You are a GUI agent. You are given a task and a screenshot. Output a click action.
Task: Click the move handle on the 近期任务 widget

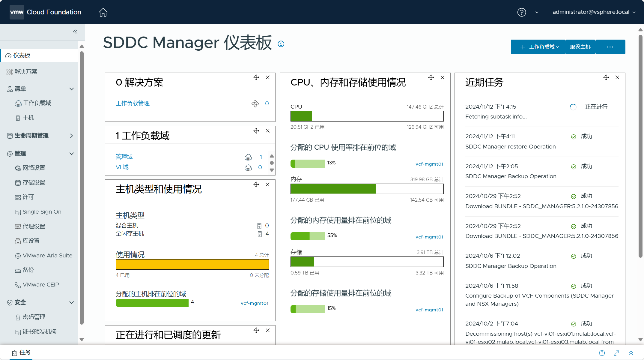click(x=606, y=77)
